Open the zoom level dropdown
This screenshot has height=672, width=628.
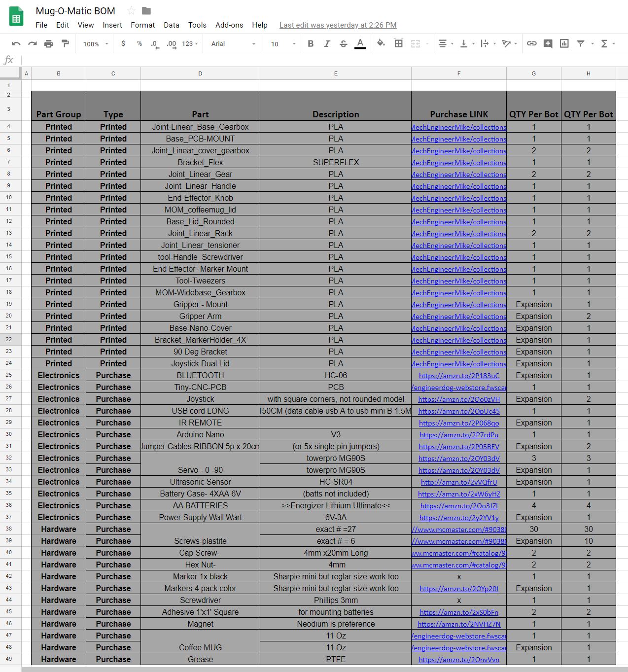96,44
